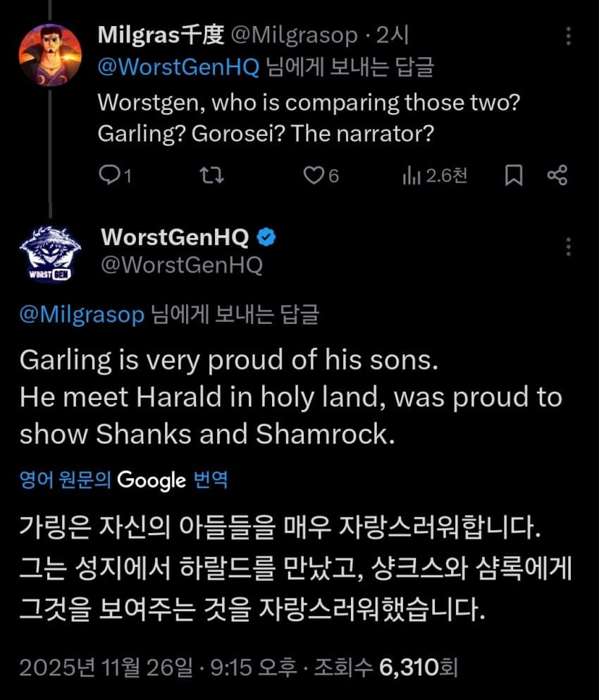Tap reply icon on Milgras tweet
599x700 pixels.
(111, 175)
